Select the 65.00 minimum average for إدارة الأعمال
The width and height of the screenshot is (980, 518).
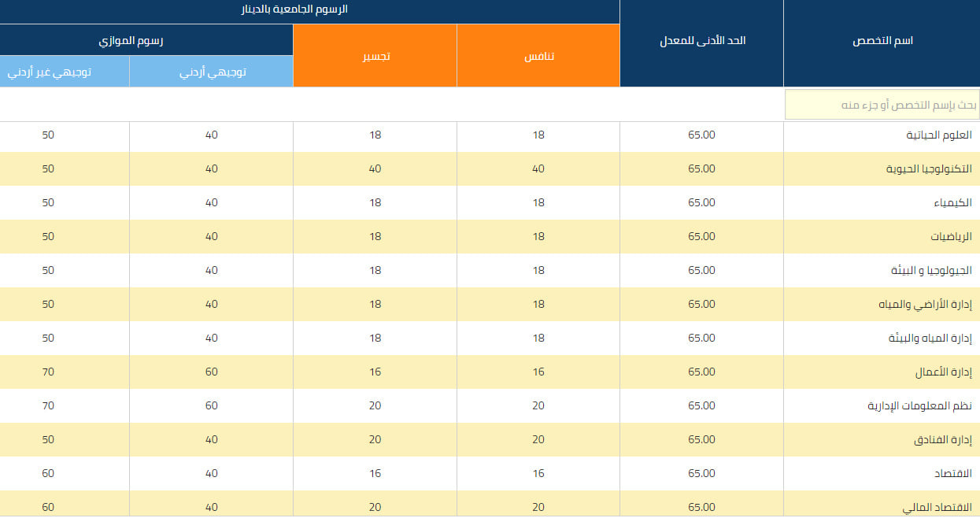coord(702,372)
